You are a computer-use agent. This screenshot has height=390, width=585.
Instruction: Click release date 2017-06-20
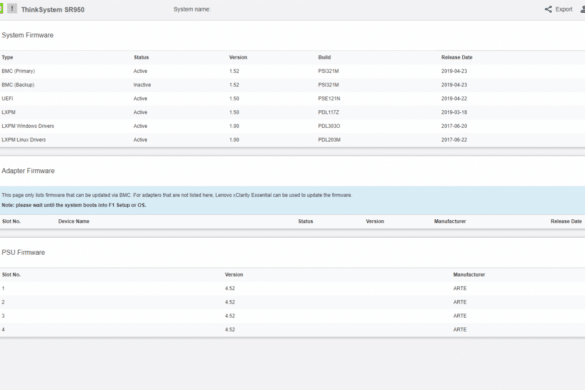coord(454,126)
